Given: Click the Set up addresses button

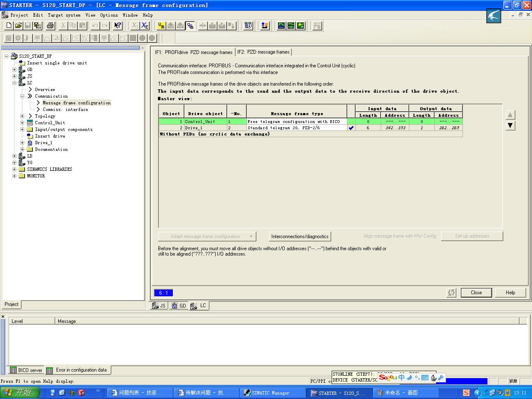Looking at the screenshot, I should tap(472, 236).
